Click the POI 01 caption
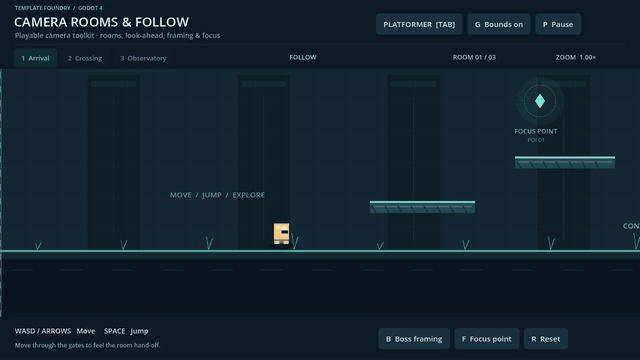640x360 pixels. tap(536, 140)
